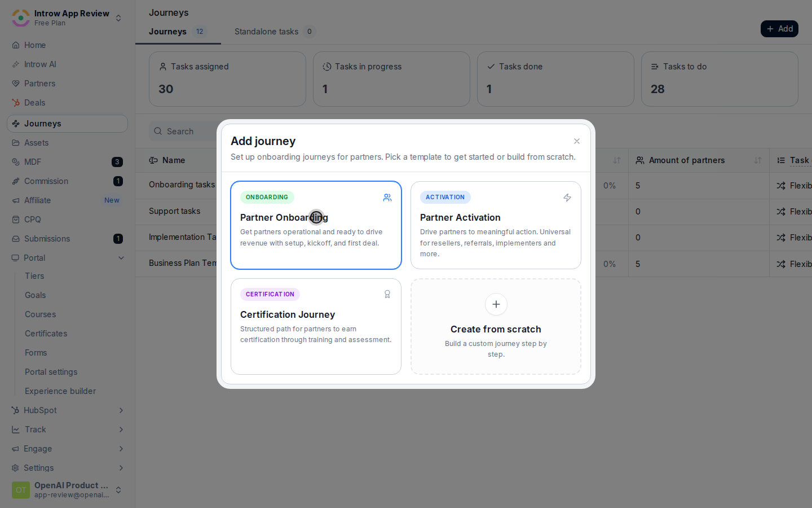Expand the Track sidebar section
812x508 pixels.
tap(121, 430)
